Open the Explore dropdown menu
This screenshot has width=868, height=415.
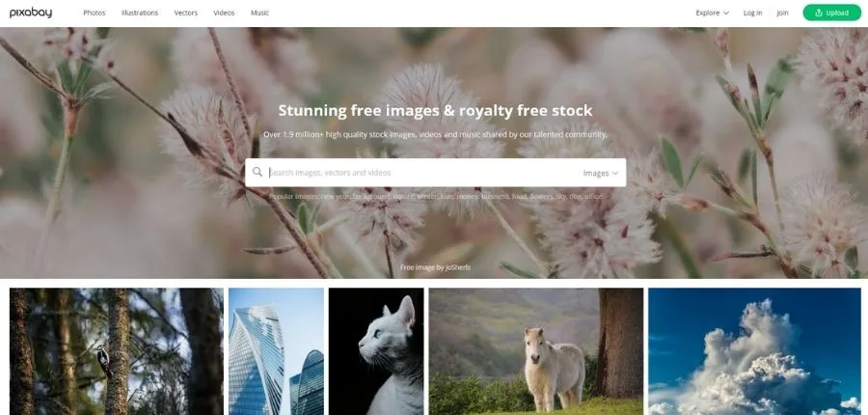pos(713,13)
